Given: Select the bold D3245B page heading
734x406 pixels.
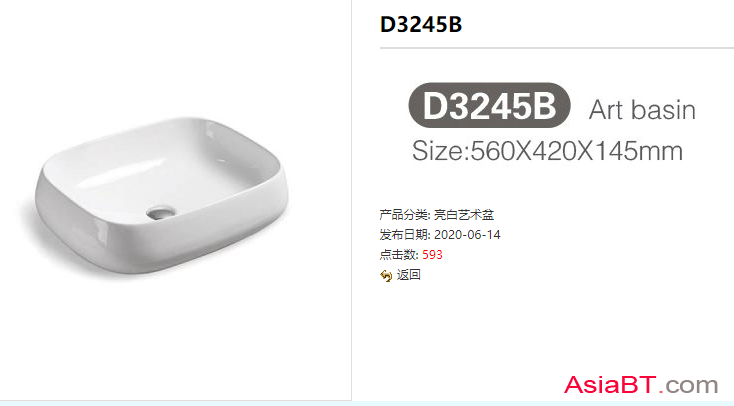Looking at the screenshot, I should pos(421,24).
